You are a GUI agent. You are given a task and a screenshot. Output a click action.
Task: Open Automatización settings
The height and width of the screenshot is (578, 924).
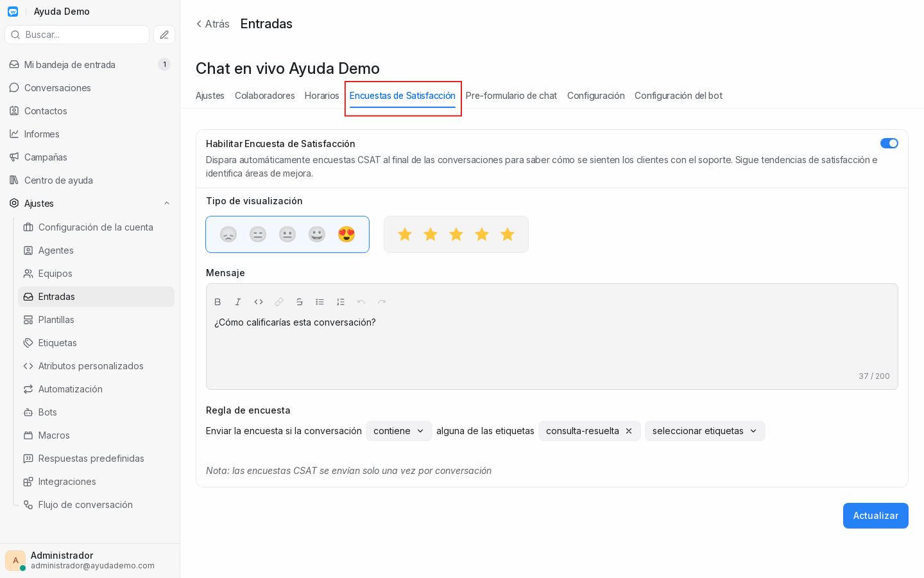(96, 389)
